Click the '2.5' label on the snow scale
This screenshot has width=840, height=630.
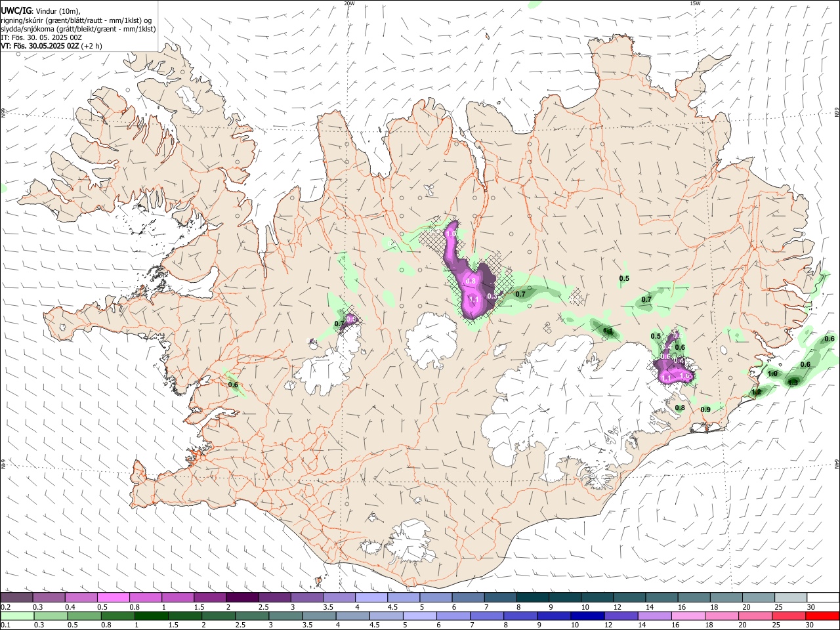(x=263, y=607)
